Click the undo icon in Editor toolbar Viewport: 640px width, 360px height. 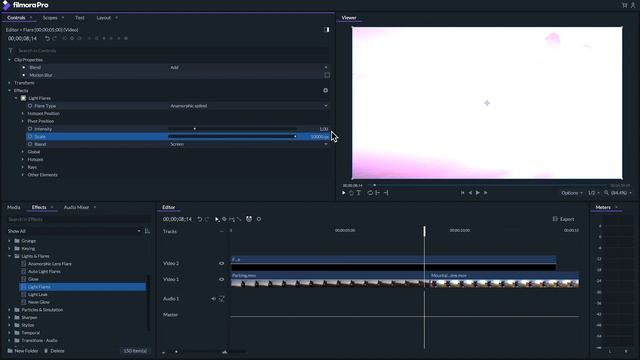coord(200,219)
